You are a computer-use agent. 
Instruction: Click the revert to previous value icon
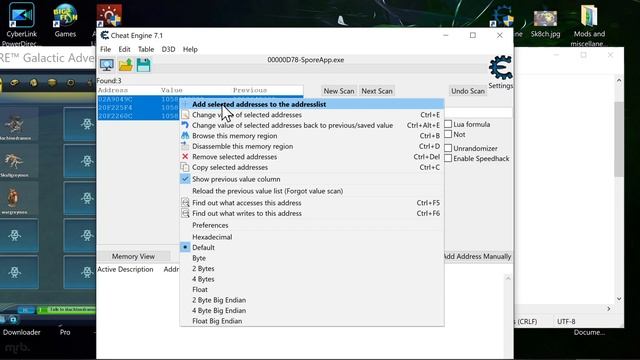pyautogui.click(x=185, y=125)
